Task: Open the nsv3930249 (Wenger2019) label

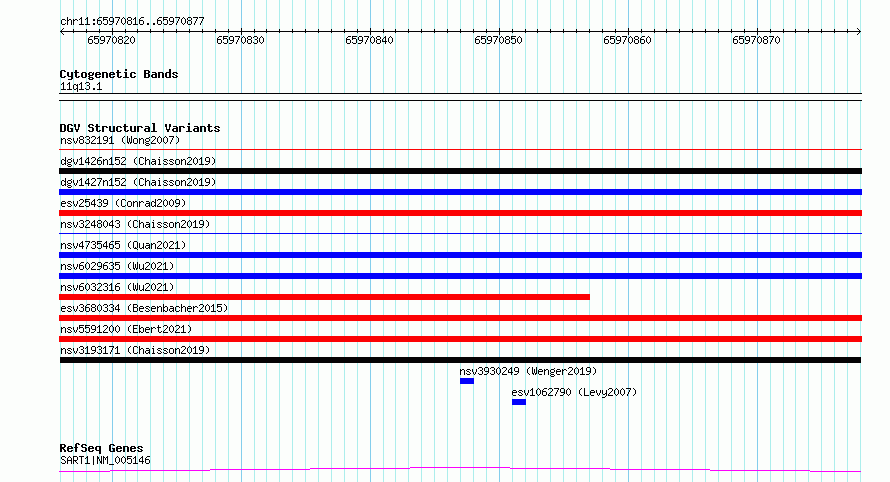Action: point(528,371)
